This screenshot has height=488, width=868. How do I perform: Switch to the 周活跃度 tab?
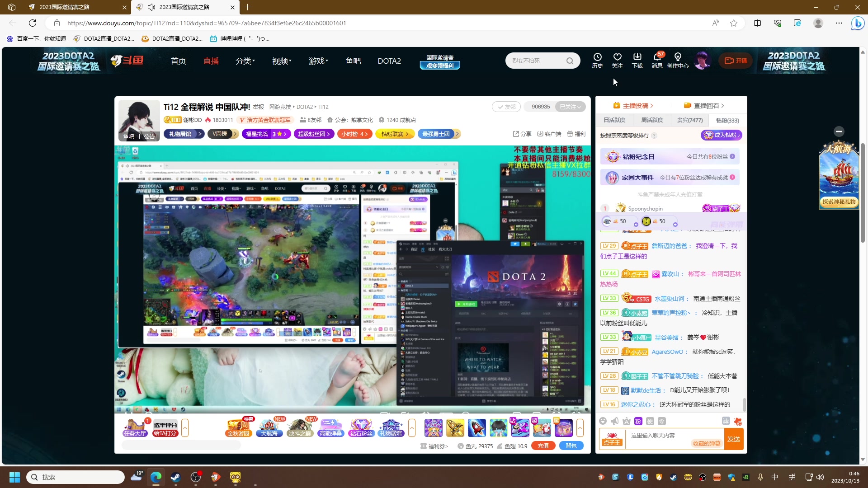click(x=652, y=120)
